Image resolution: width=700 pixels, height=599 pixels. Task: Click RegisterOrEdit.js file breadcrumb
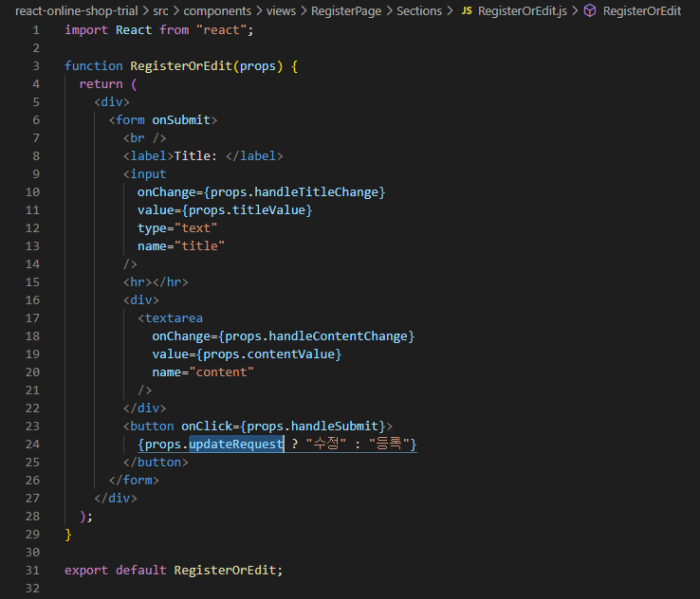[x=523, y=10]
